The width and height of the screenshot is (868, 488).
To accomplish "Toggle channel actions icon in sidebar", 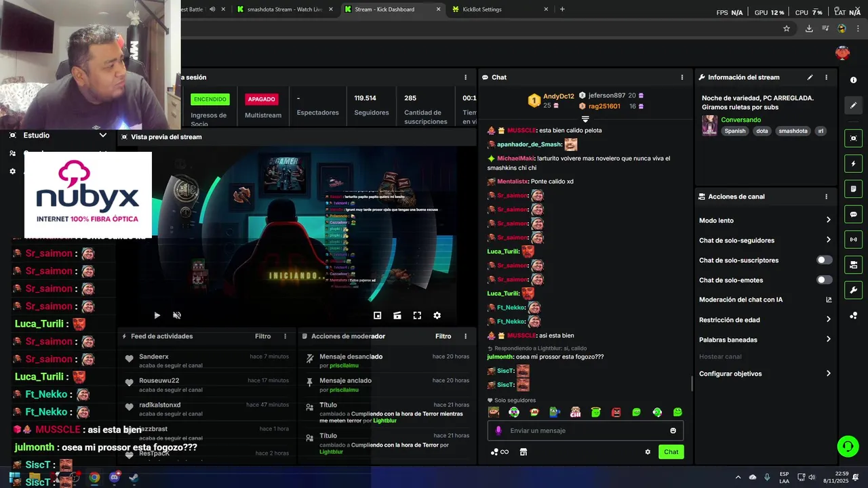I will point(853,264).
